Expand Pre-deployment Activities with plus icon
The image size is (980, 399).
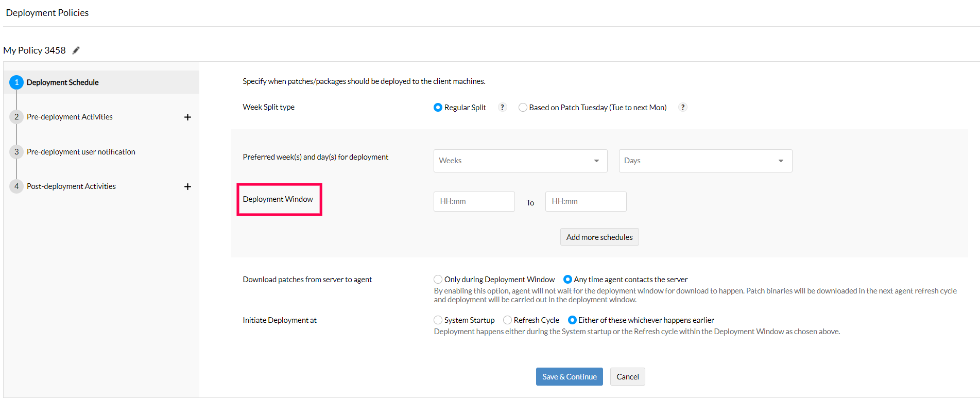point(187,117)
